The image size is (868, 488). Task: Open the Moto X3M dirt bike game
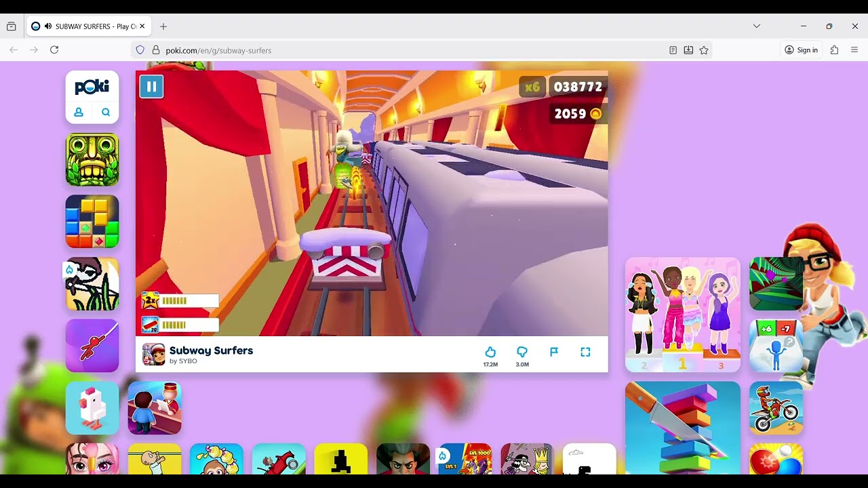point(776,408)
